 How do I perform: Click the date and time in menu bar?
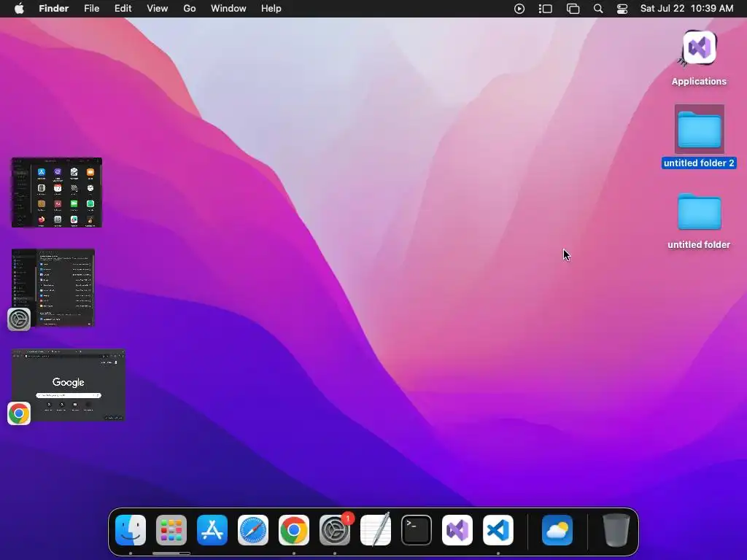coord(686,9)
